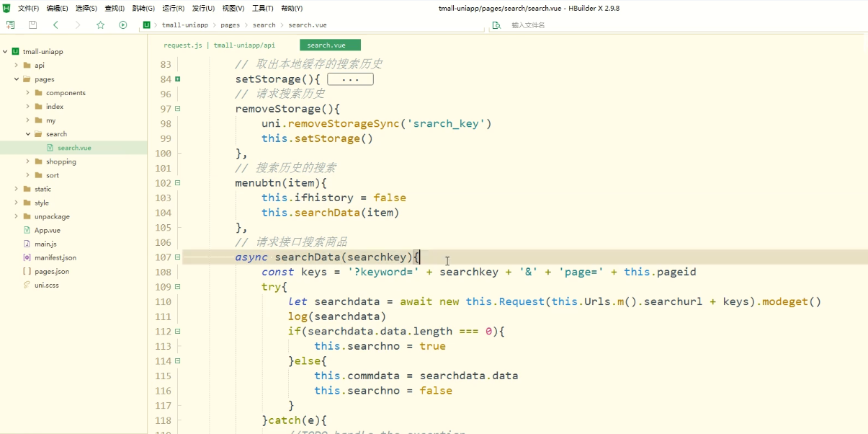Expand the shopping folder
The width and height of the screenshot is (868, 434).
pyautogui.click(x=28, y=161)
